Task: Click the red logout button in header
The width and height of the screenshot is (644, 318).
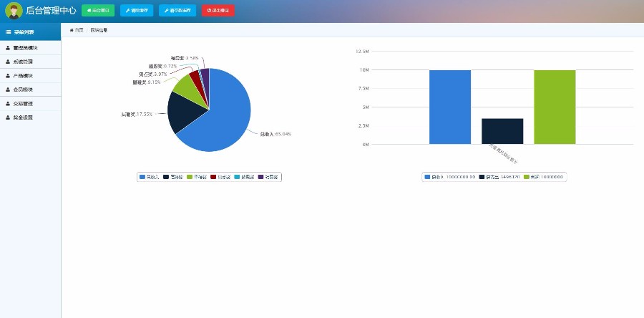Action: click(218, 11)
